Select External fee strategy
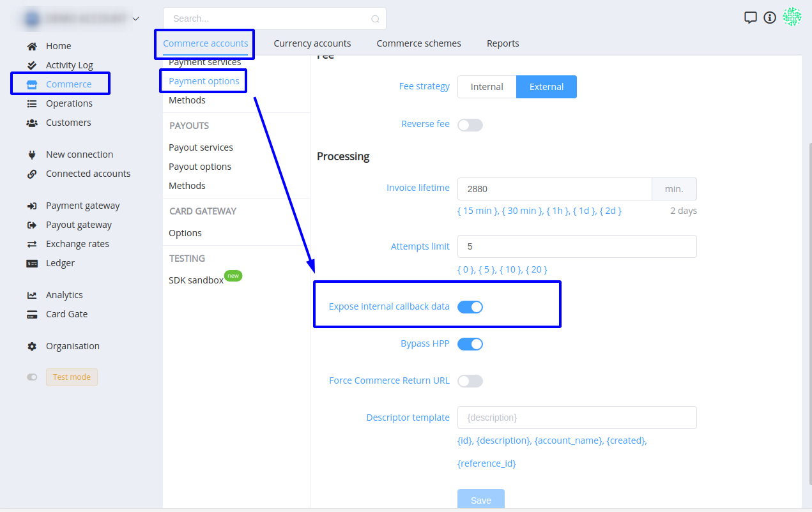Screen dimensions: 812x512 tap(546, 87)
